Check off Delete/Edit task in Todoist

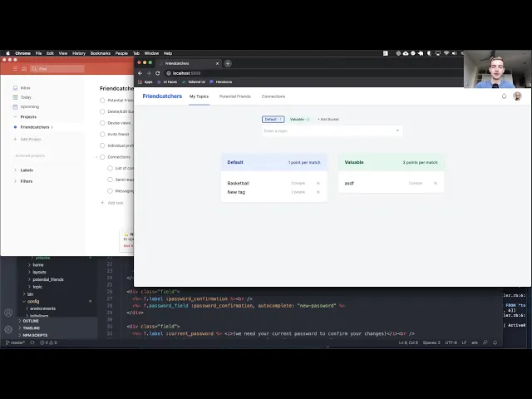click(x=102, y=111)
